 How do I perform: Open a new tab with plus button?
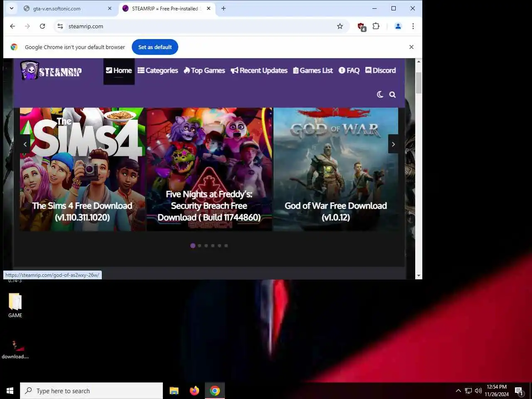224,8
